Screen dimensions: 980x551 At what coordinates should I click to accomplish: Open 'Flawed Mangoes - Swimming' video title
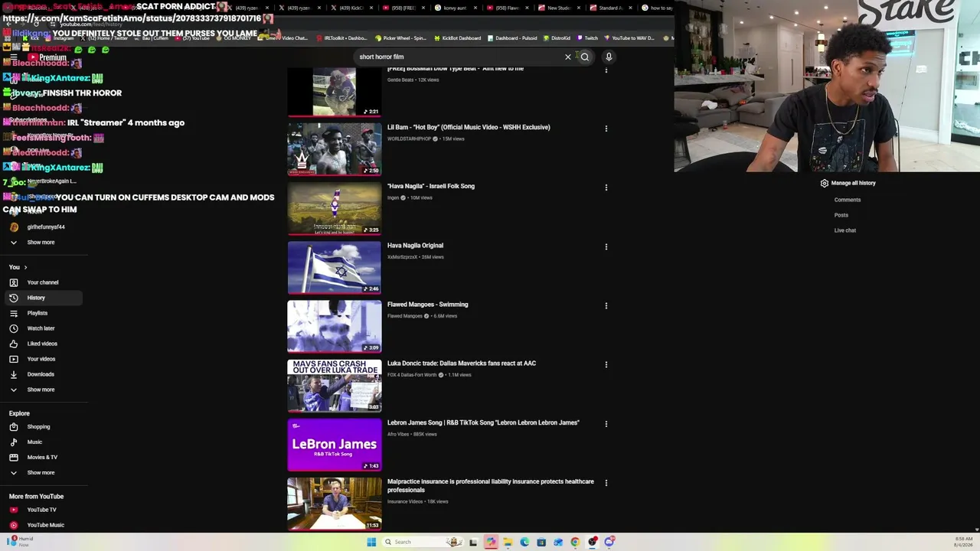pos(427,305)
